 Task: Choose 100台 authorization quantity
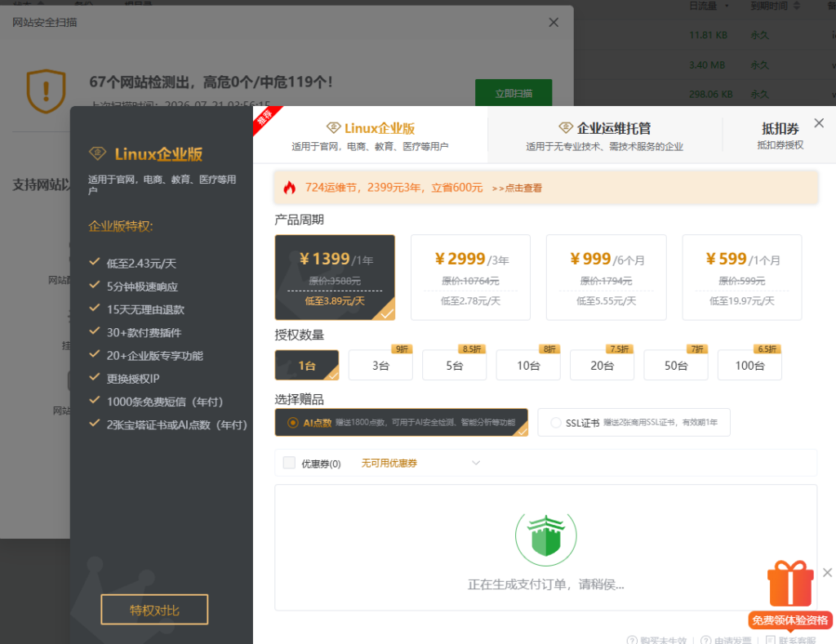[x=749, y=365]
